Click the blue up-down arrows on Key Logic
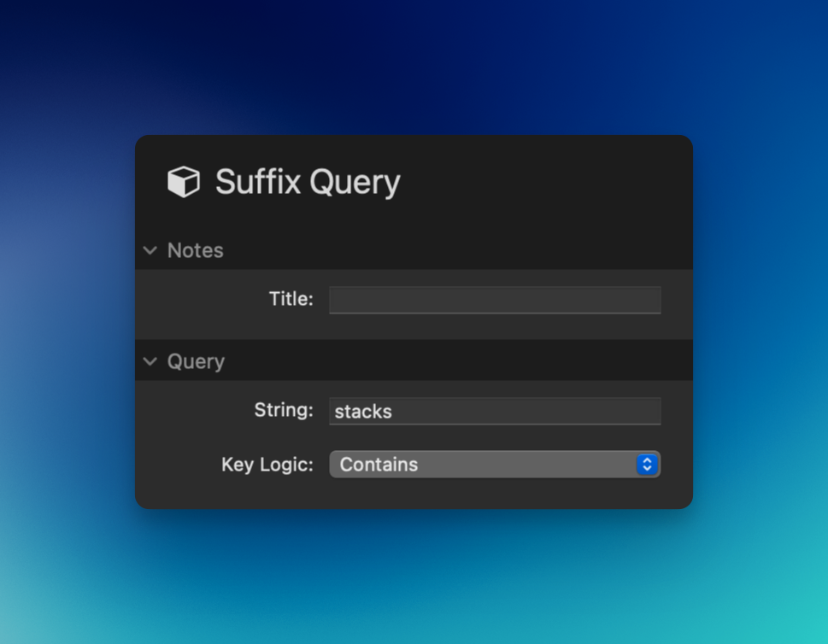Screen dimensions: 828x644 pyautogui.click(x=647, y=465)
